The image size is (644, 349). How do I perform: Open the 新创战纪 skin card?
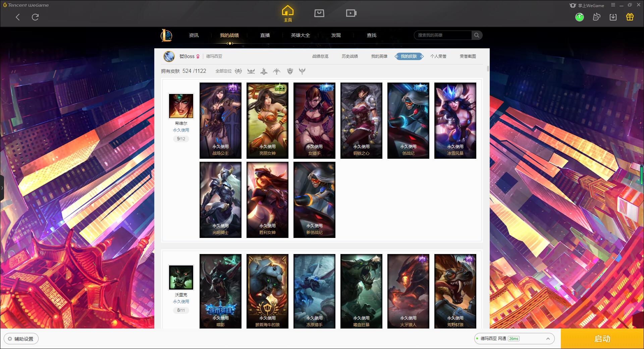[314, 200]
